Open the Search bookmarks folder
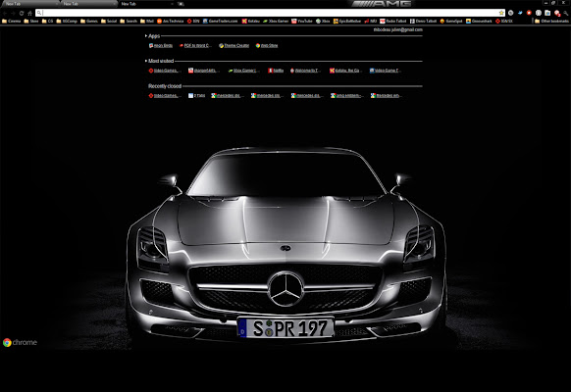 [129, 22]
